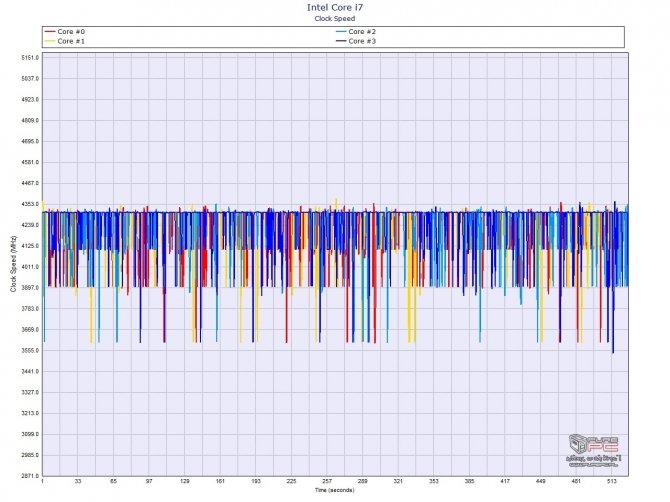Screen dimensions: 670x502
Task: Click the 513 x-axis tick label
Action: point(611,481)
